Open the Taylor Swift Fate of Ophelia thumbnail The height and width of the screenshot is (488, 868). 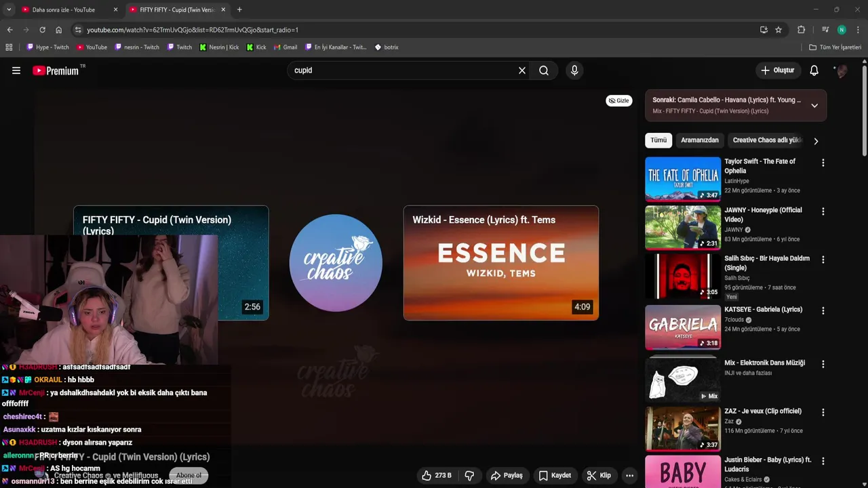click(683, 179)
